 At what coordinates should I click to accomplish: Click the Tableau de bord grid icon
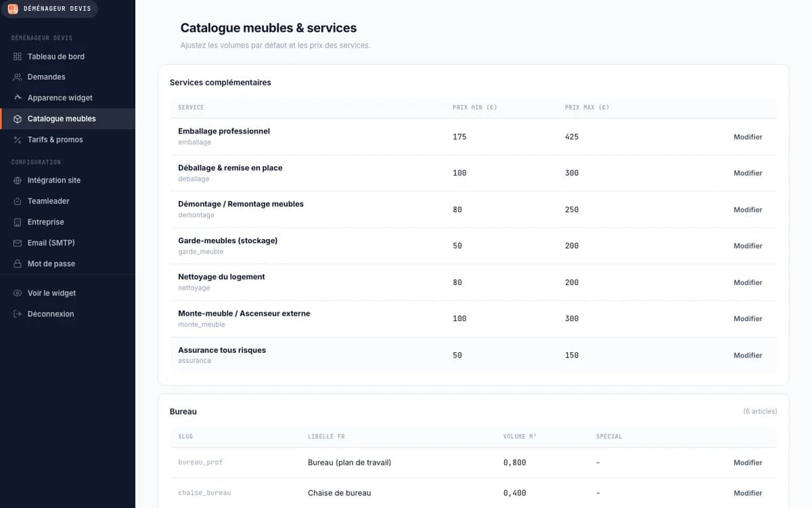click(x=18, y=56)
